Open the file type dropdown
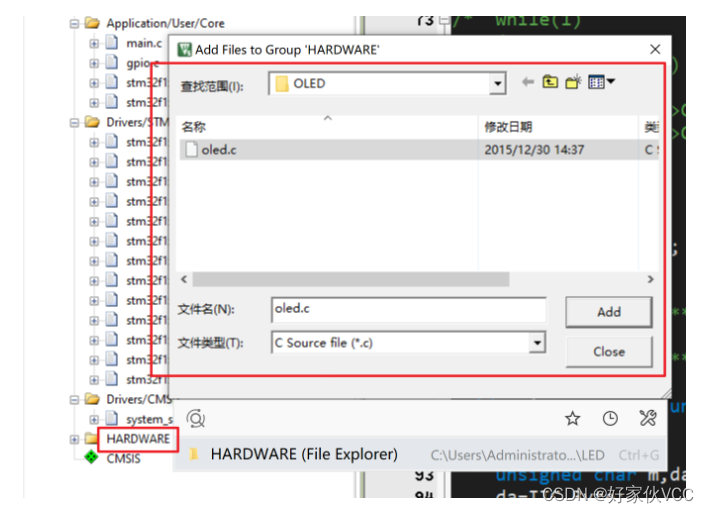709x513 pixels. click(537, 343)
